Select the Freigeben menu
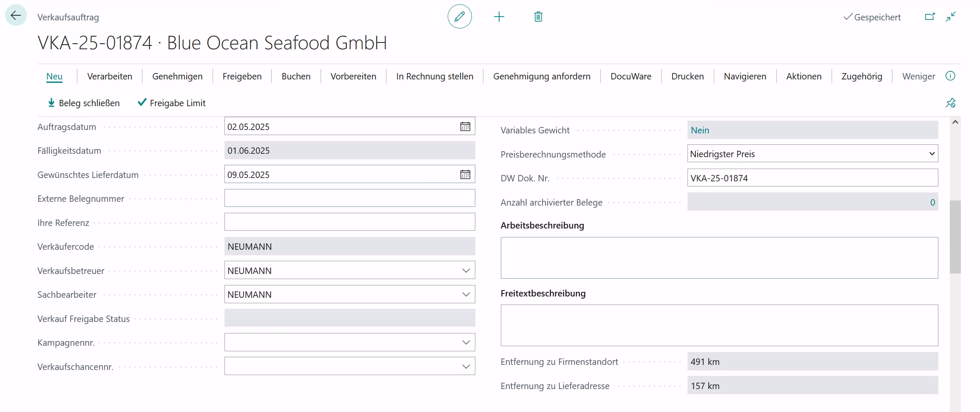This screenshot has width=980, height=412. tap(242, 76)
